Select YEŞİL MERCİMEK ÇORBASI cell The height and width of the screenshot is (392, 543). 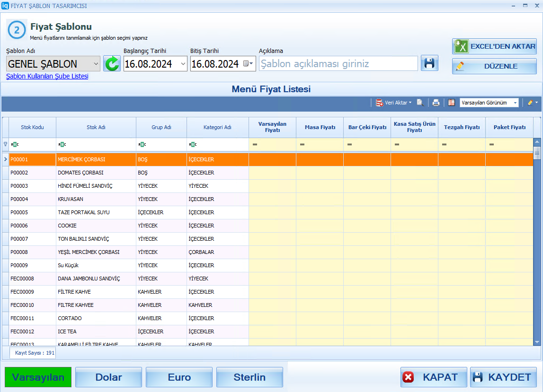96,252
